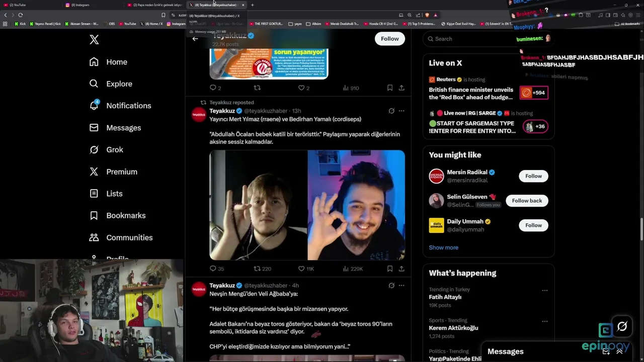Show more suggested accounts
Screen dimensions: 644x362
443,247
